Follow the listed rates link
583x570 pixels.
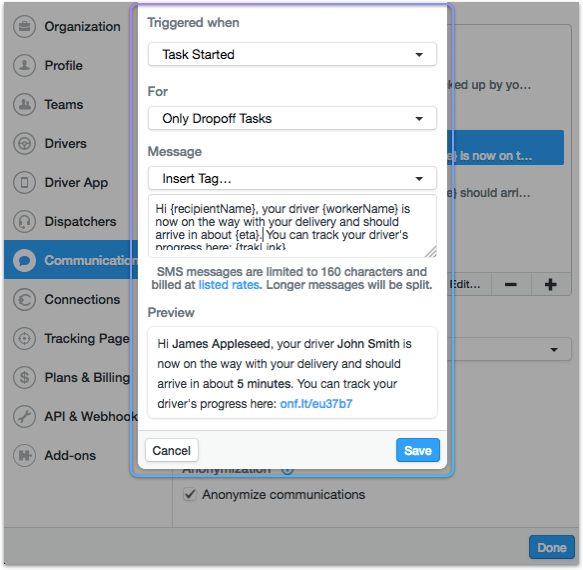tap(229, 285)
